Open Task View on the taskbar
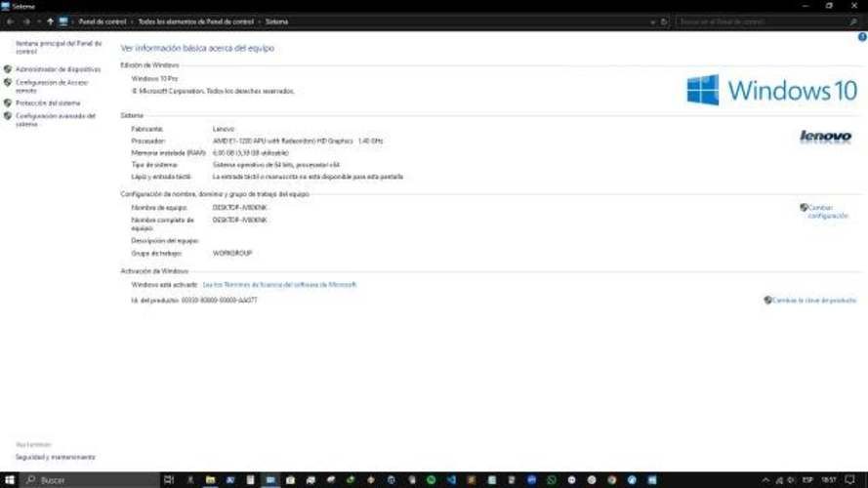Image resolution: width=868 pixels, height=488 pixels. 169,480
